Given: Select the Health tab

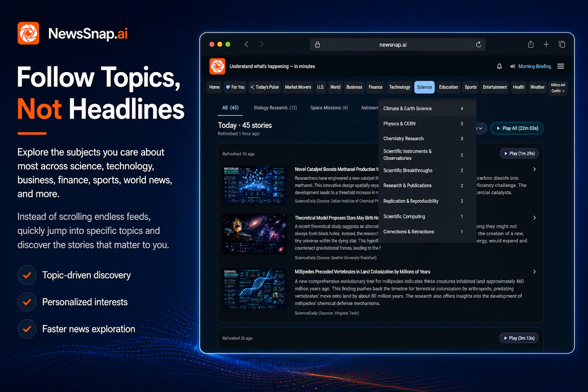Looking at the screenshot, I should (x=519, y=87).
